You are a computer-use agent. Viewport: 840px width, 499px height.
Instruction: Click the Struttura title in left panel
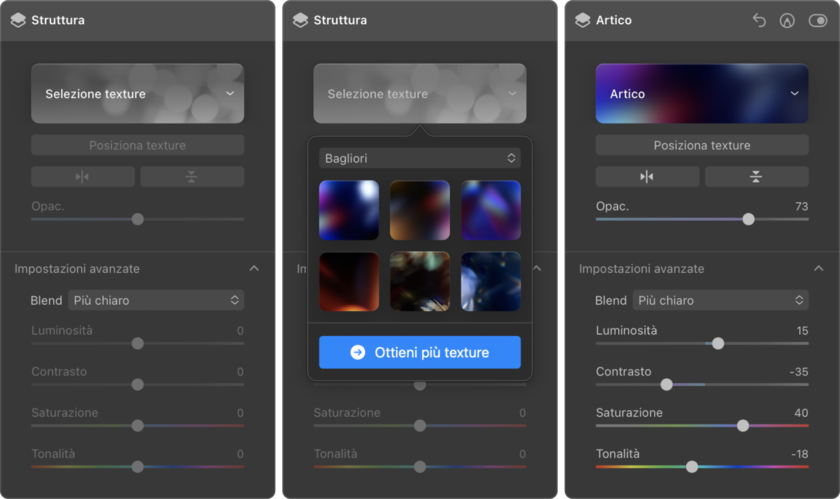click(58, 20)
